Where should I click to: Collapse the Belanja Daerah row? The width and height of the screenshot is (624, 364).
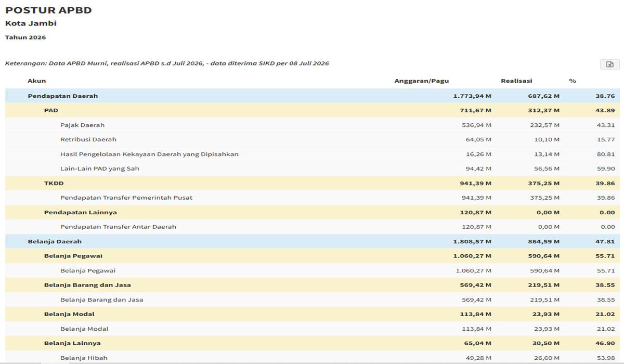click(x=313, y=241)
